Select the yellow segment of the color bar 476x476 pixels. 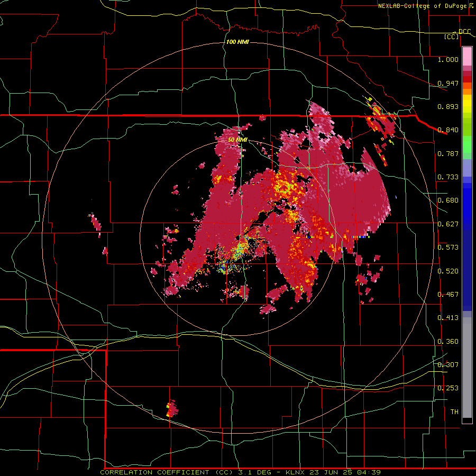[467, 104]
